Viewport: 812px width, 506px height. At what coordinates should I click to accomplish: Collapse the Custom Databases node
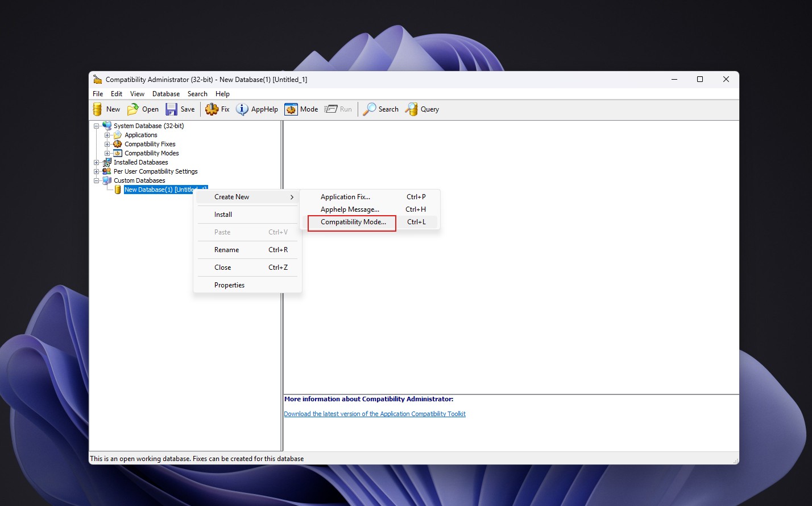97,180
